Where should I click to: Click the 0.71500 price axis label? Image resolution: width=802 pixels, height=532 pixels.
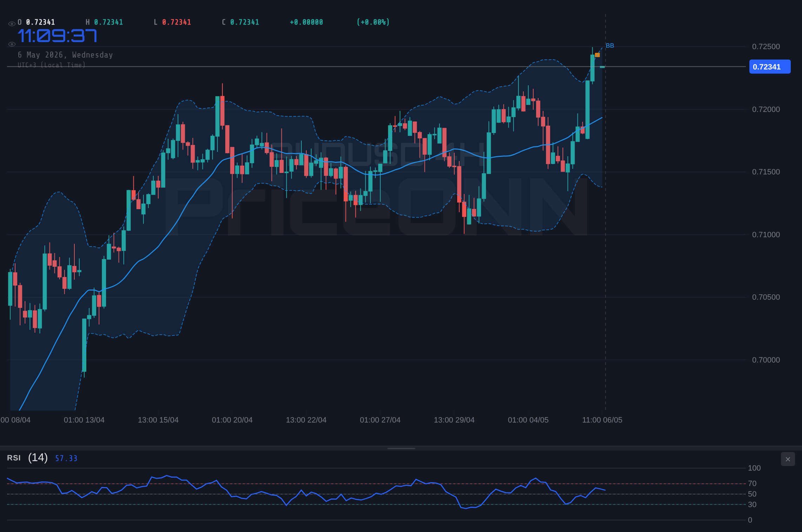pyautogui.click(x=766, y=172)
